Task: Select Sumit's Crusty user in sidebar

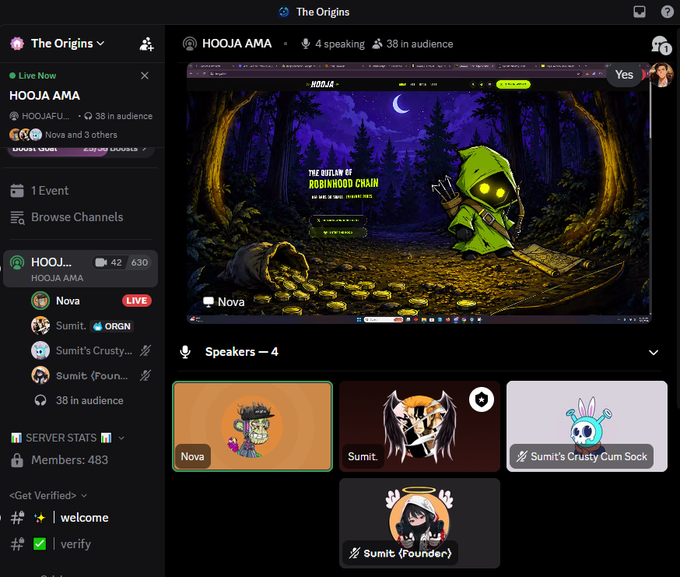Action: tap(91, 351)
